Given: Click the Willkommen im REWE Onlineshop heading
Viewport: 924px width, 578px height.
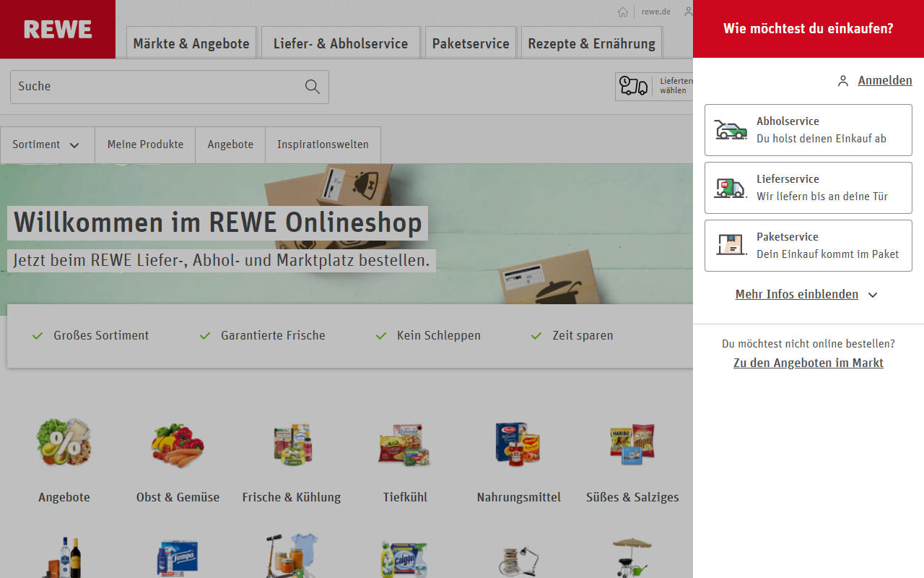Looking at the screenshot, I should (x=217, y=223).
